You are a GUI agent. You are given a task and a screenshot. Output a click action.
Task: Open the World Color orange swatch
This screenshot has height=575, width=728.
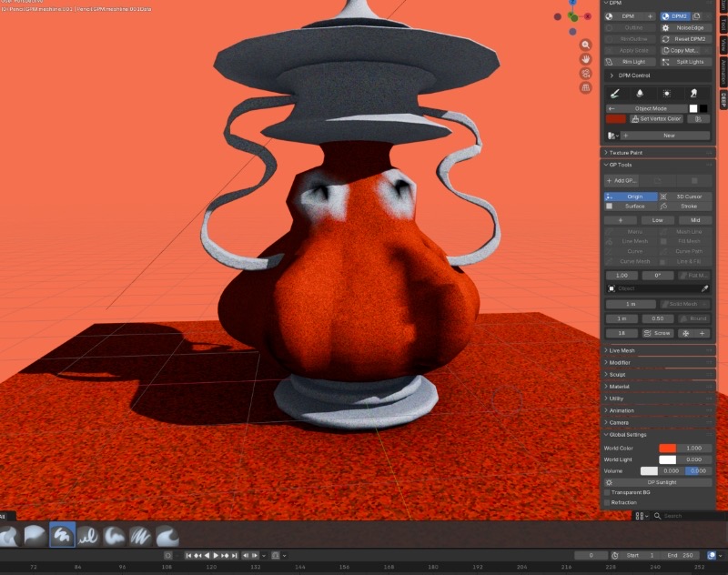(x=668, y=449)
